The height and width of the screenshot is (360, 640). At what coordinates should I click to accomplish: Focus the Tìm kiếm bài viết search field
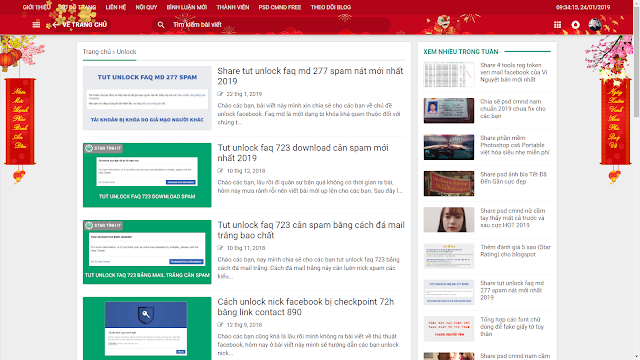(x=271, y=24)
